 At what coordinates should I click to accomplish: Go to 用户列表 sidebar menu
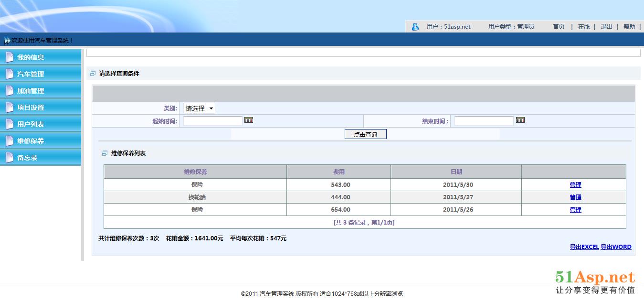coord(31,124)
